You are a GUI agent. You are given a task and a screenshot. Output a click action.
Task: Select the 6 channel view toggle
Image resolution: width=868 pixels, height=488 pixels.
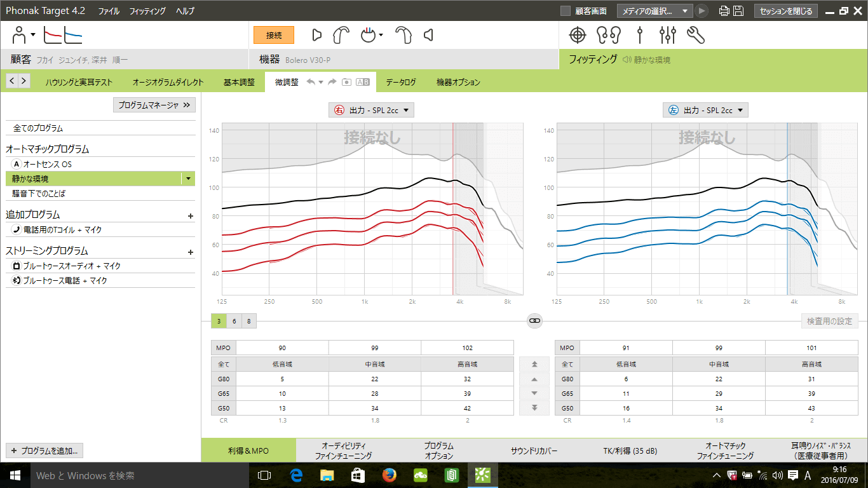[234, 321]
